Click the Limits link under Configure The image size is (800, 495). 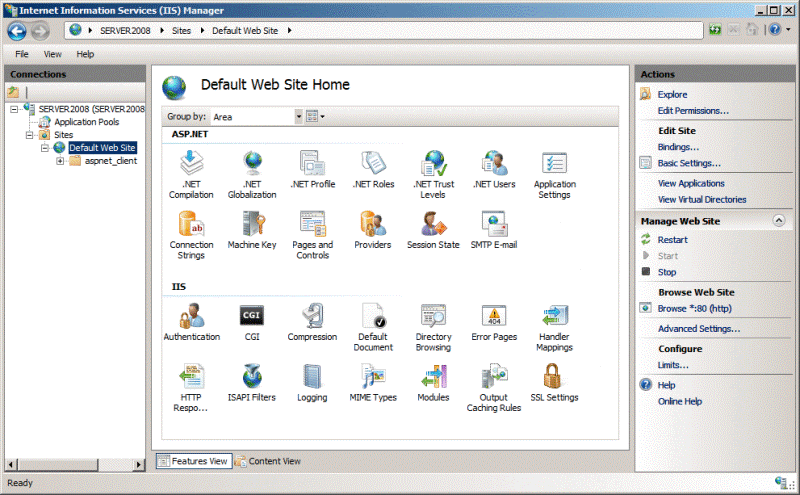(673, 365)
